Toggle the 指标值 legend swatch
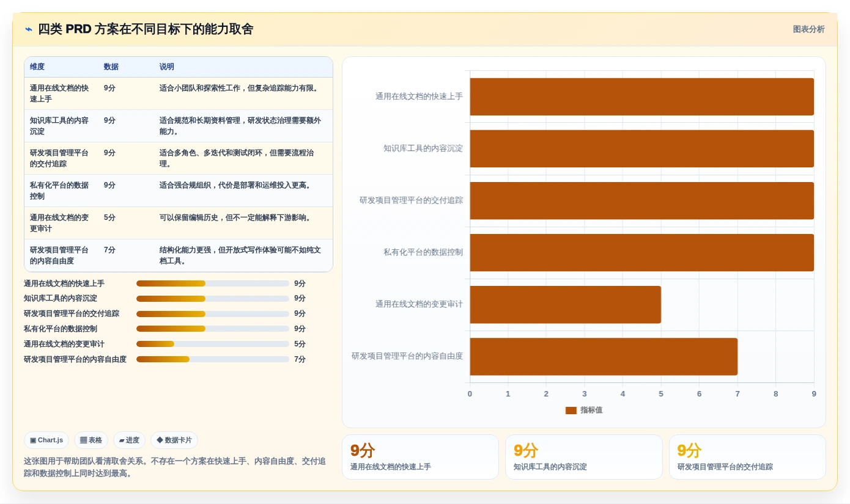The image size is (850, 504). pyautogui.click(x=571, y=411)
